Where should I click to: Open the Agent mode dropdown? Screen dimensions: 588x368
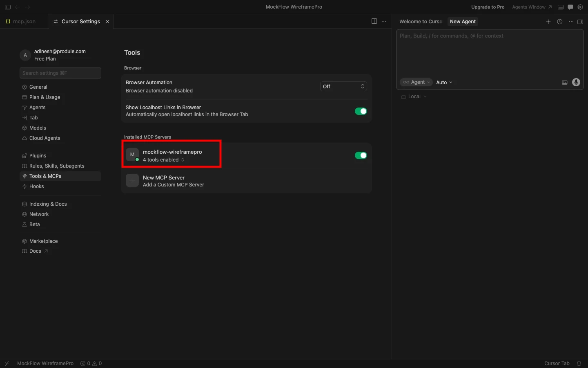click(x=416, y=82)
